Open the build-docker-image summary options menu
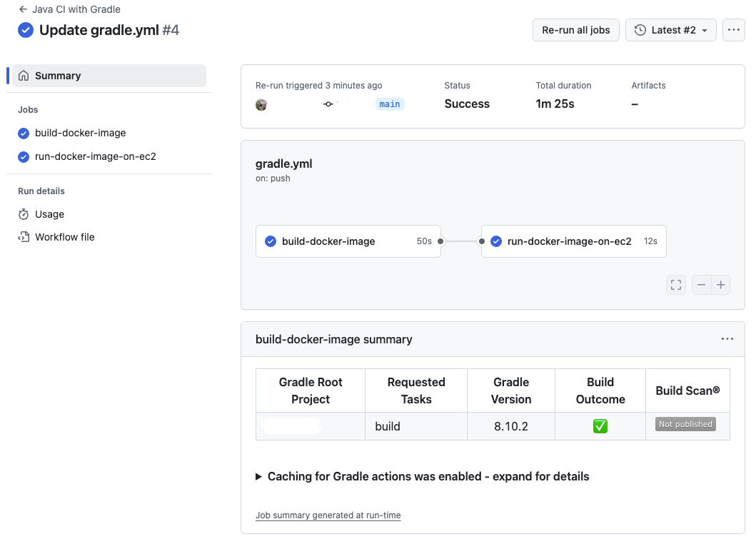Viewport: 756px width, 539px height. 727,339
